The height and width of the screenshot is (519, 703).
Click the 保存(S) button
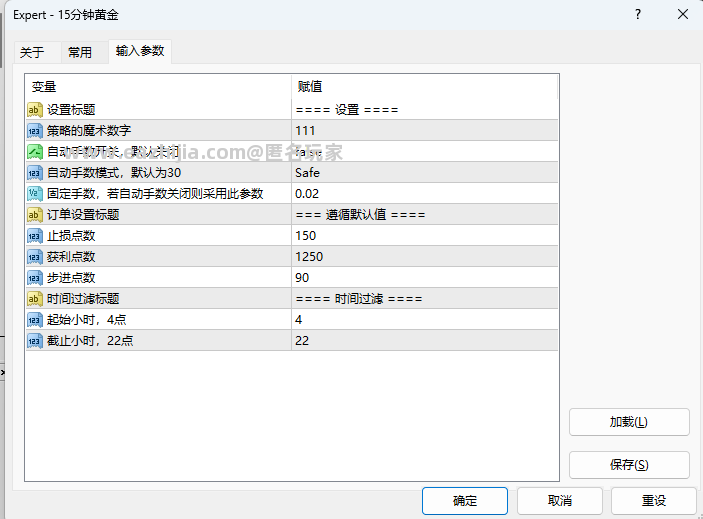[629, 465]
